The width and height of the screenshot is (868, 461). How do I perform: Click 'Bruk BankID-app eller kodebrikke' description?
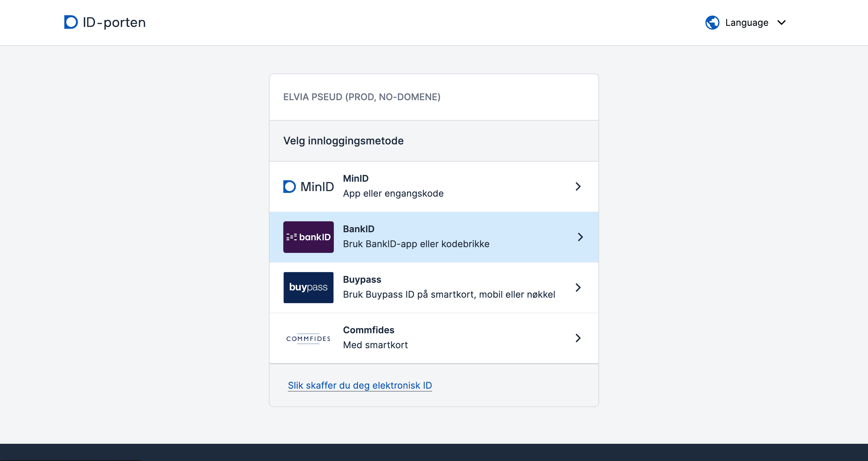416,244
